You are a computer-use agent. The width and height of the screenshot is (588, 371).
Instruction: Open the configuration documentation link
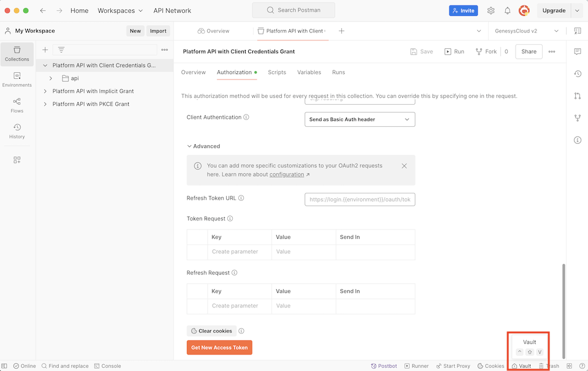(288, 174)
